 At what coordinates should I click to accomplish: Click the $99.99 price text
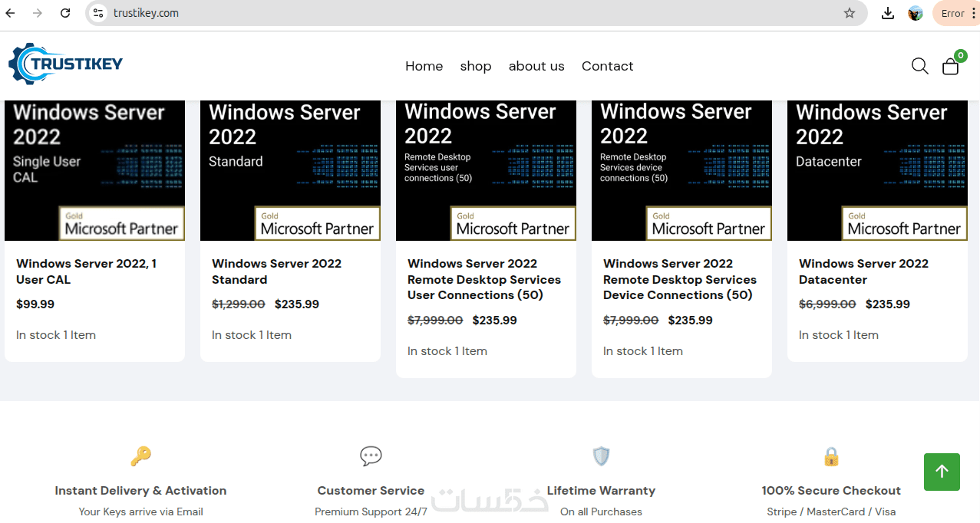coord(35,304)
